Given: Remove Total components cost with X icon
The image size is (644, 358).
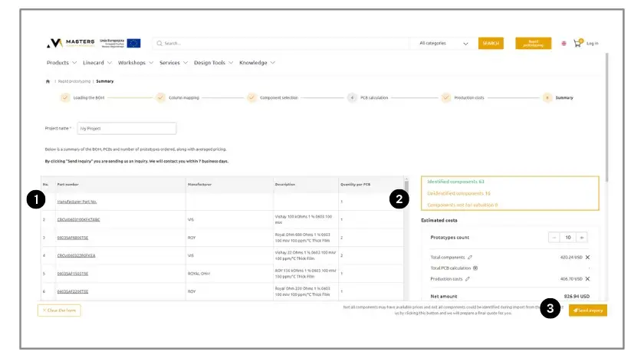Looking at the screenshot, I should 587,257.
